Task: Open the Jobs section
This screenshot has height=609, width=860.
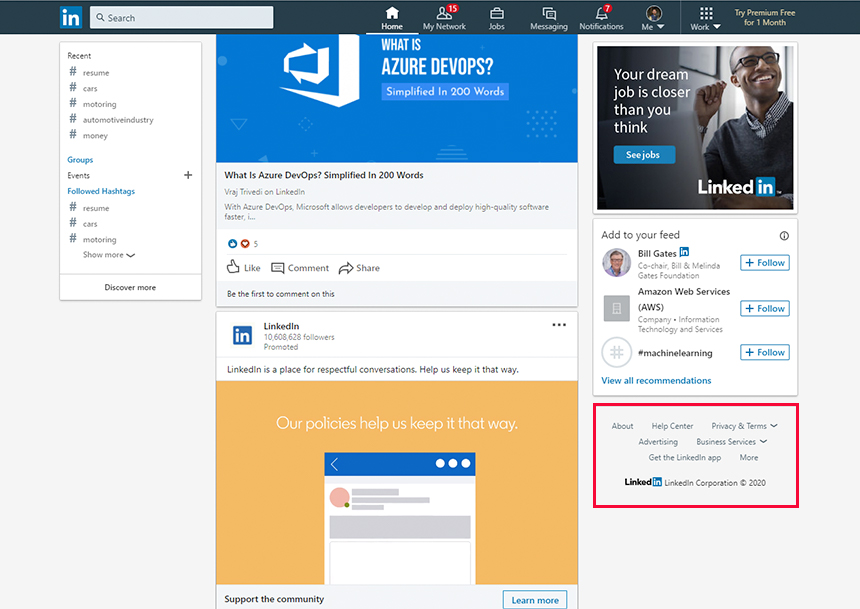Action: (x=496, y=18)
